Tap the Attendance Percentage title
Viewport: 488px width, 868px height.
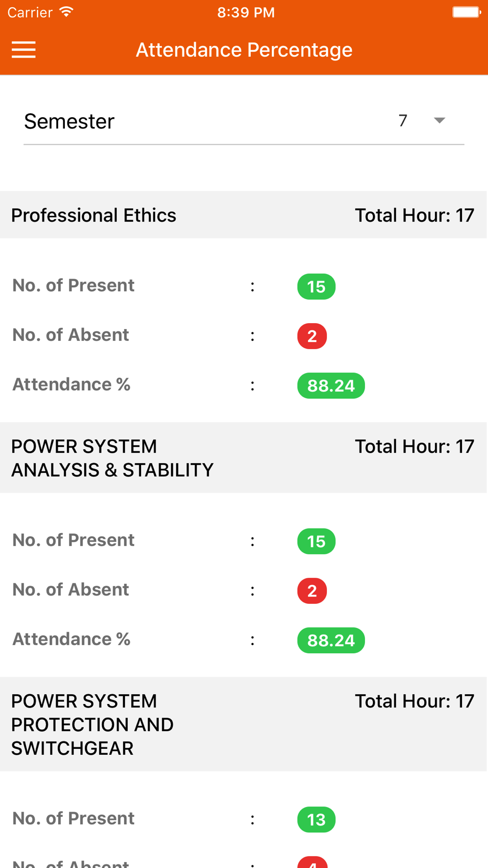244,50
